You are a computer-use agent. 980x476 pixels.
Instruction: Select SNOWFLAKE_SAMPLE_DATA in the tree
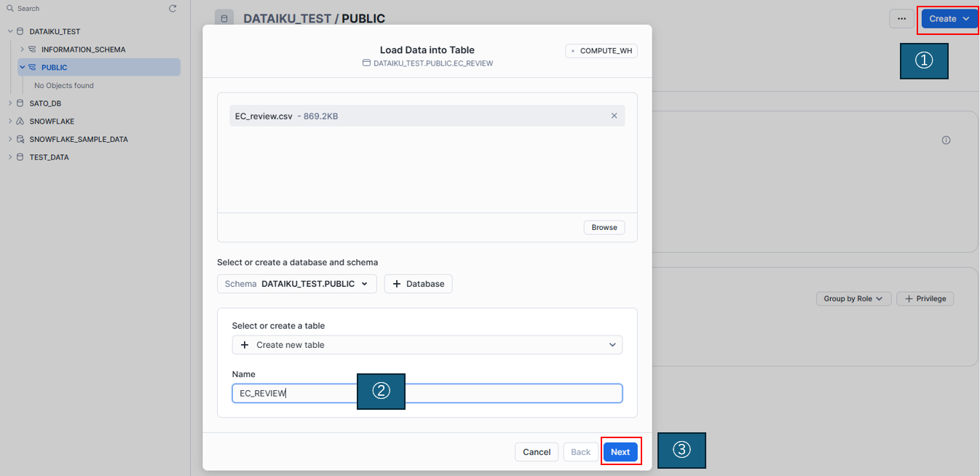pos(79,139)
